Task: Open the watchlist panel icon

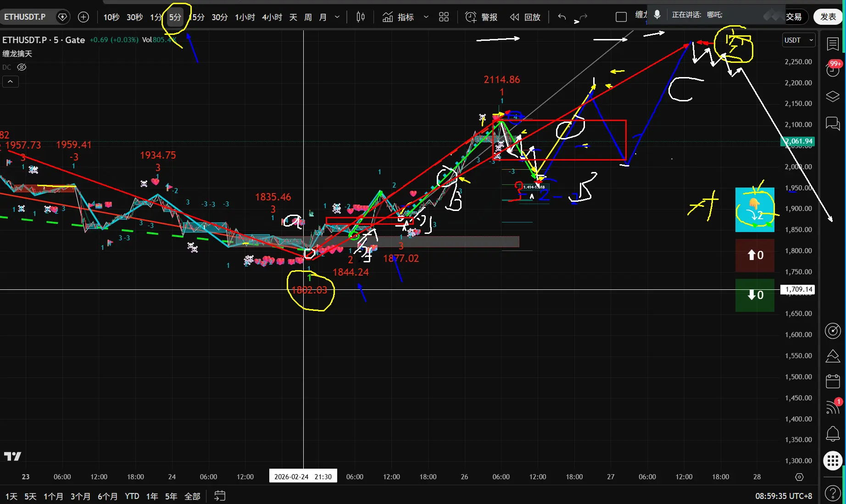Action: point(833,44)
